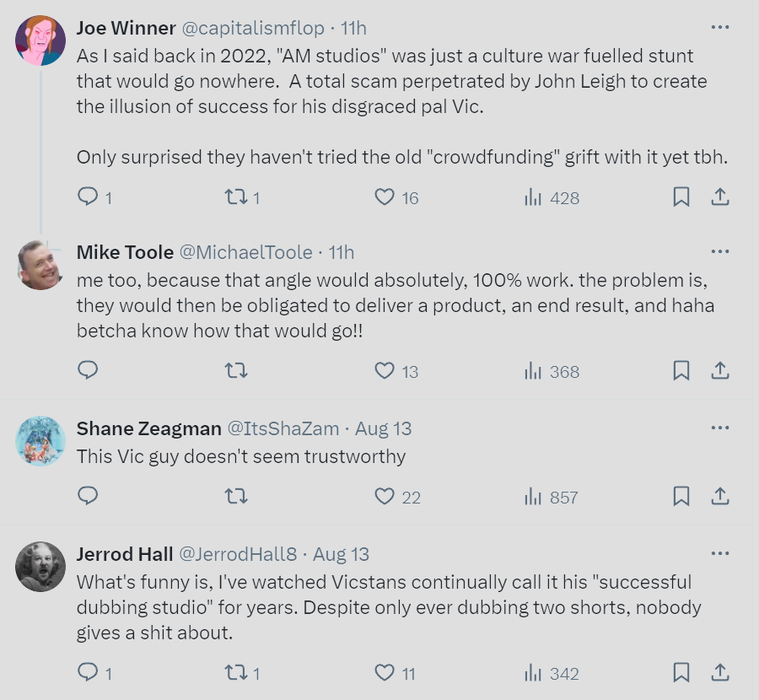
Task: Open the share icon on Shane Zeagman's tweet
Action: coord(720,497)
